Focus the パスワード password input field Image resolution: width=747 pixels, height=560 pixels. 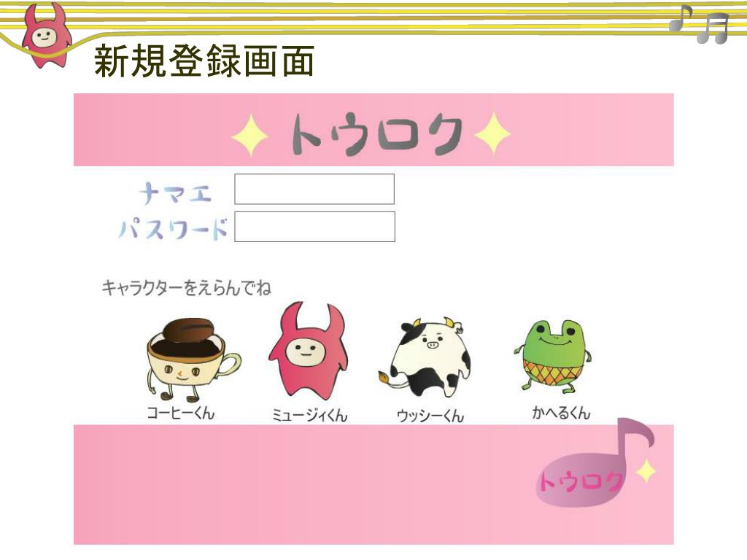coord(314,227)
